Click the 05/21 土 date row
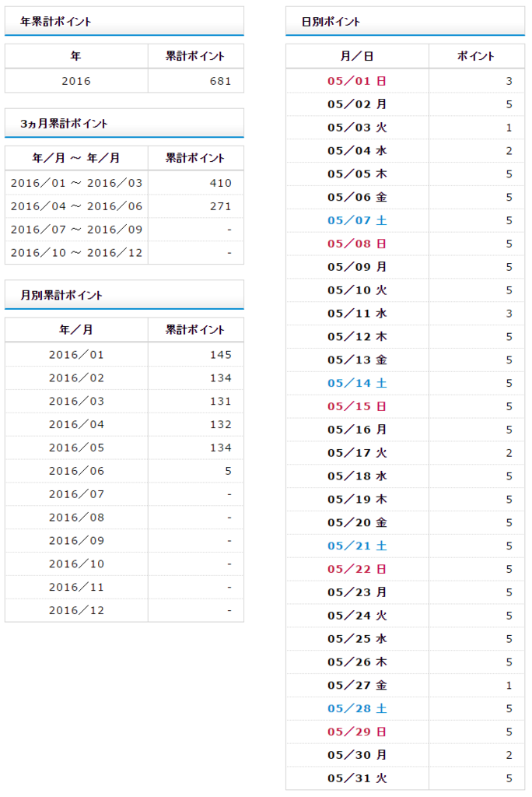 click(x=405, y=546)
